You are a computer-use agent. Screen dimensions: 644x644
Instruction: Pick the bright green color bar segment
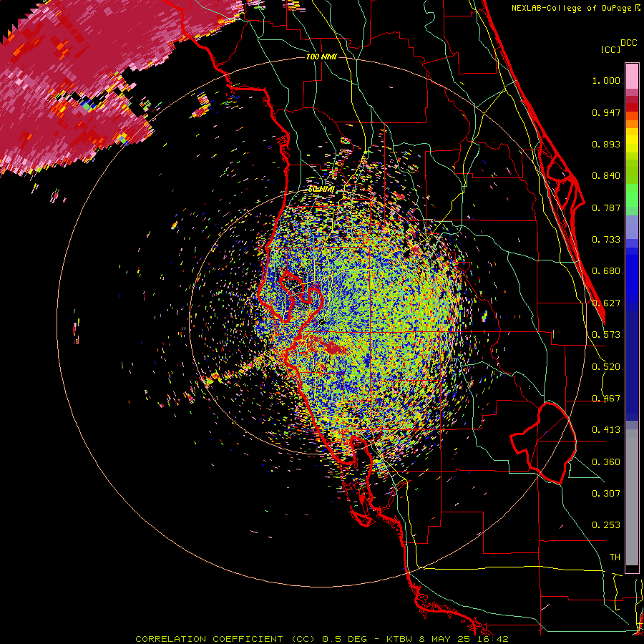pyautogui.click(x=632, y=195)
